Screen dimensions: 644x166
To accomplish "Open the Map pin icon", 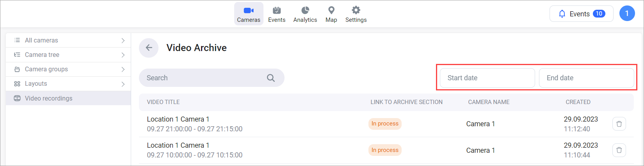I will [331, 11].
